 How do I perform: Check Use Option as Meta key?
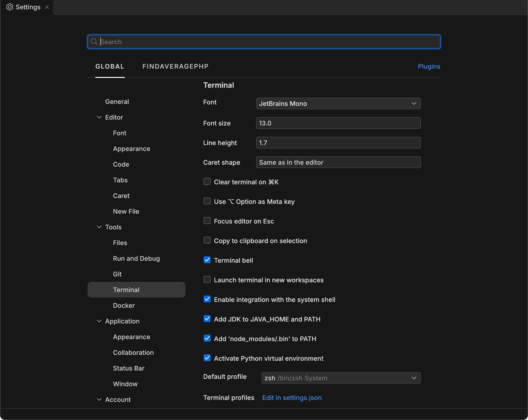207,201
